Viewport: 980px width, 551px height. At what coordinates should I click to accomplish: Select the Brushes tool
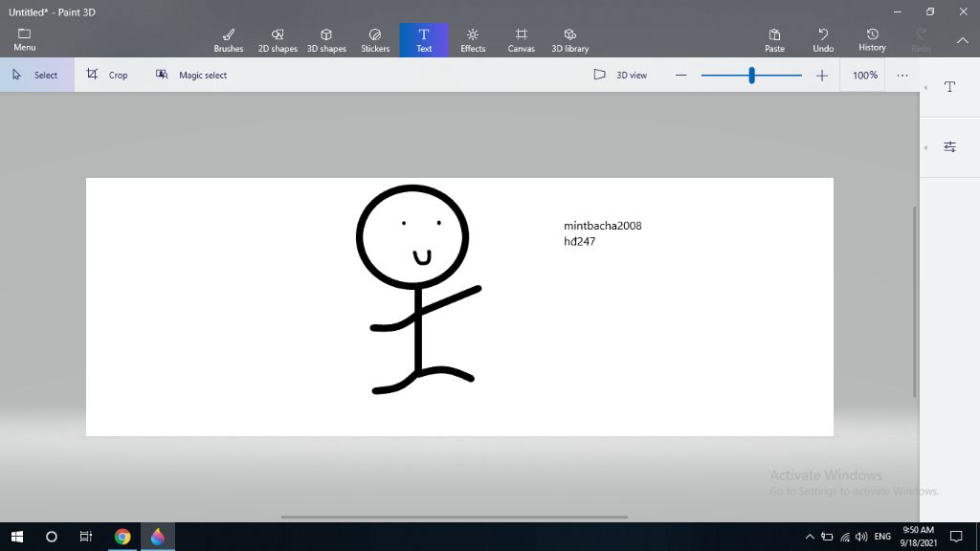(x=229, y=40)
